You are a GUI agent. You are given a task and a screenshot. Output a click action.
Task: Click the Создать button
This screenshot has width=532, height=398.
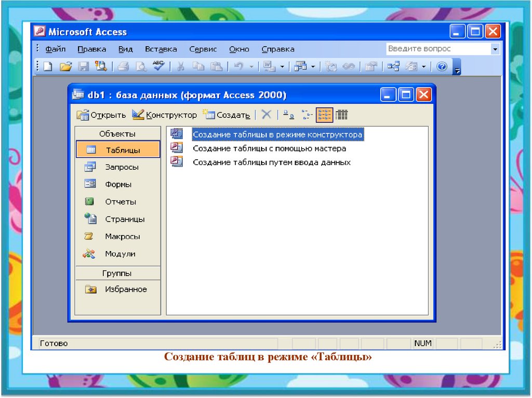227,115
